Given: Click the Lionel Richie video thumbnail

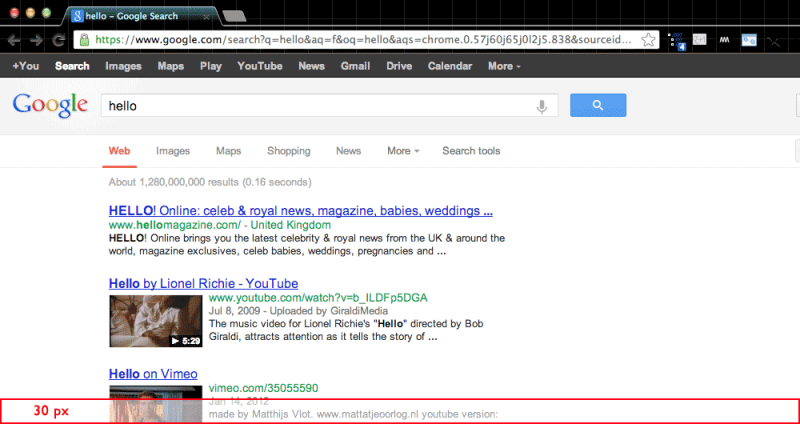Looking at the screenshot, I should 156,321.
